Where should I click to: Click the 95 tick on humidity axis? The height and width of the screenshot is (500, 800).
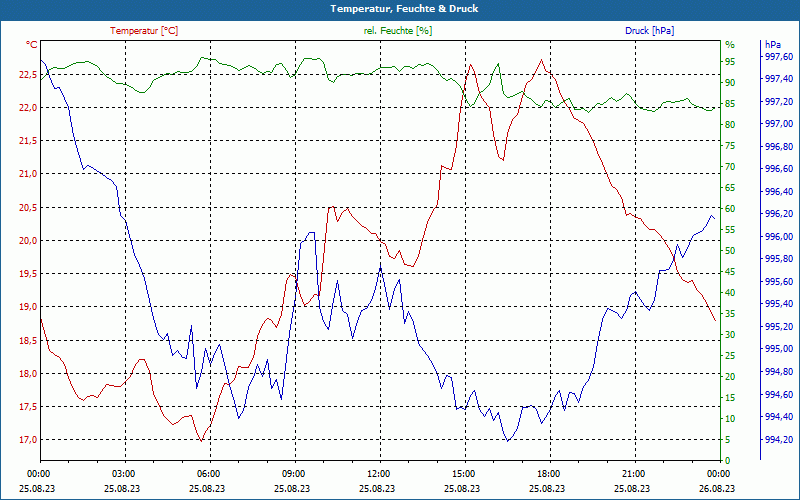click(730, 62)
